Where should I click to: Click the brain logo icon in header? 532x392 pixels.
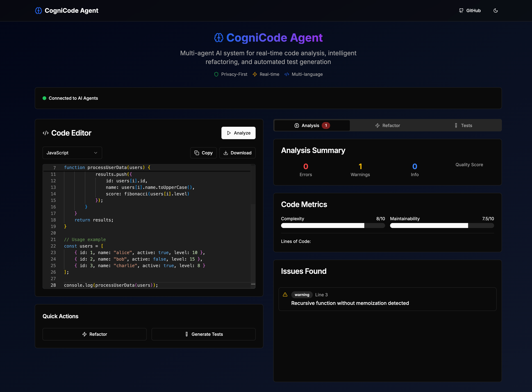pyautogui.click(x=38, y=10)
